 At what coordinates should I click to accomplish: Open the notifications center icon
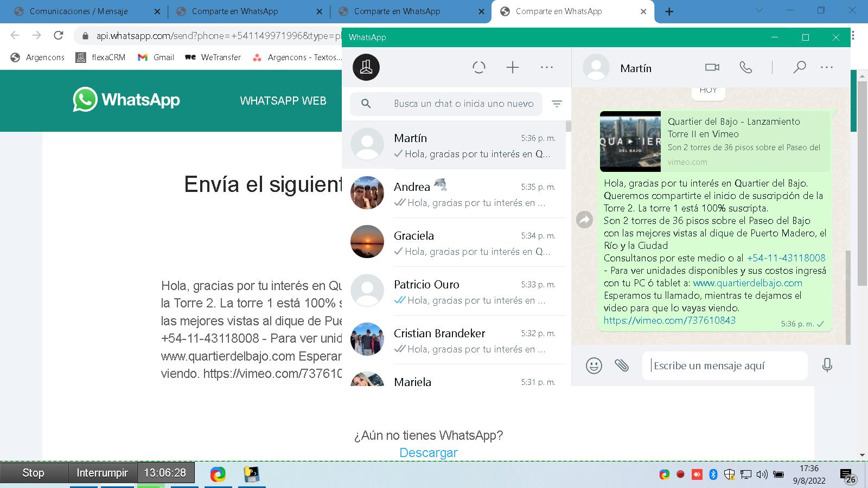tap(847, 476)
